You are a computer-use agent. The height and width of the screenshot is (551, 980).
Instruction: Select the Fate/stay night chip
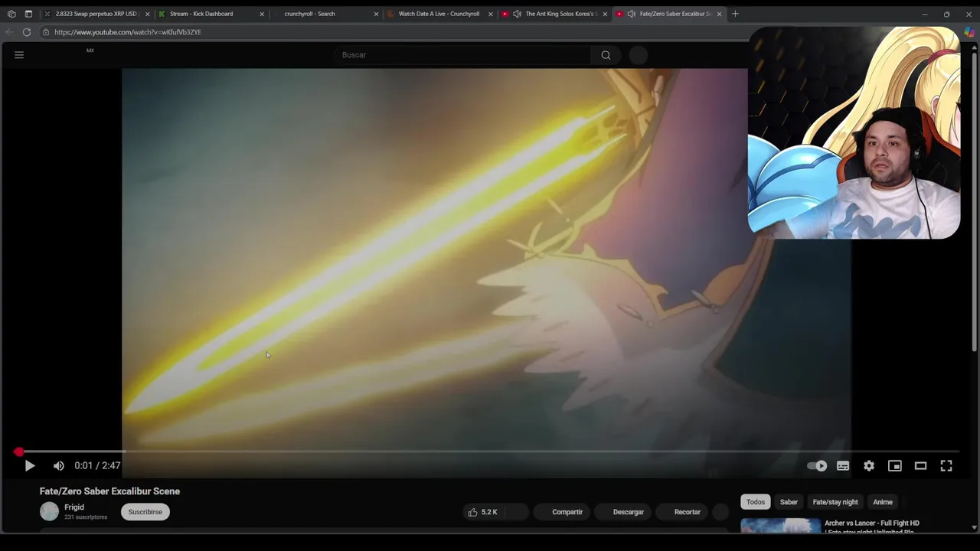[835, 502]
